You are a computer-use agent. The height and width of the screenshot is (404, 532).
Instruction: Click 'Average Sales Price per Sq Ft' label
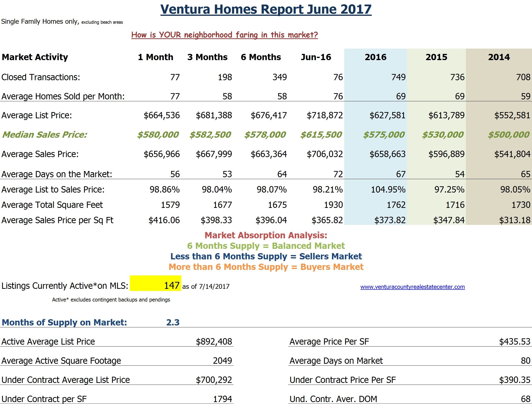[57, 220]
